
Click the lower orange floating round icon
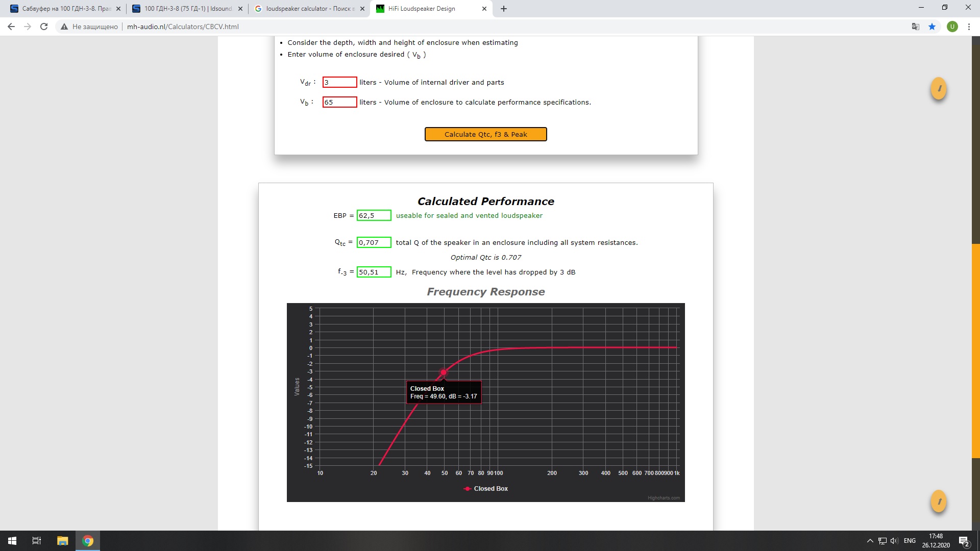(939, 502)
